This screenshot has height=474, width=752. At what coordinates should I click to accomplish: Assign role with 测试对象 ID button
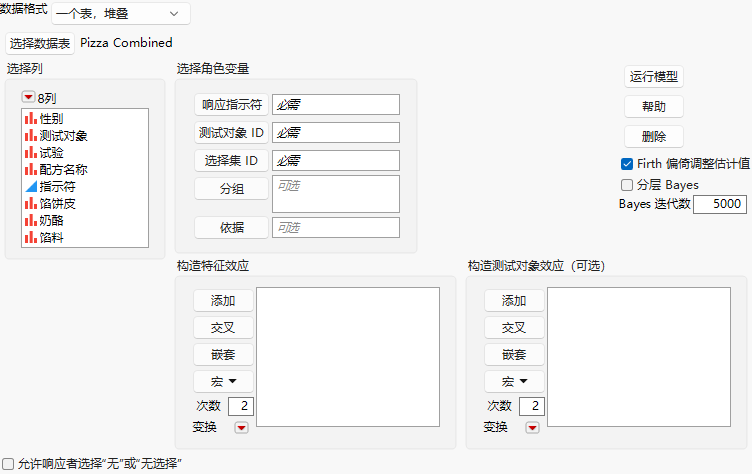click(232, 132)
